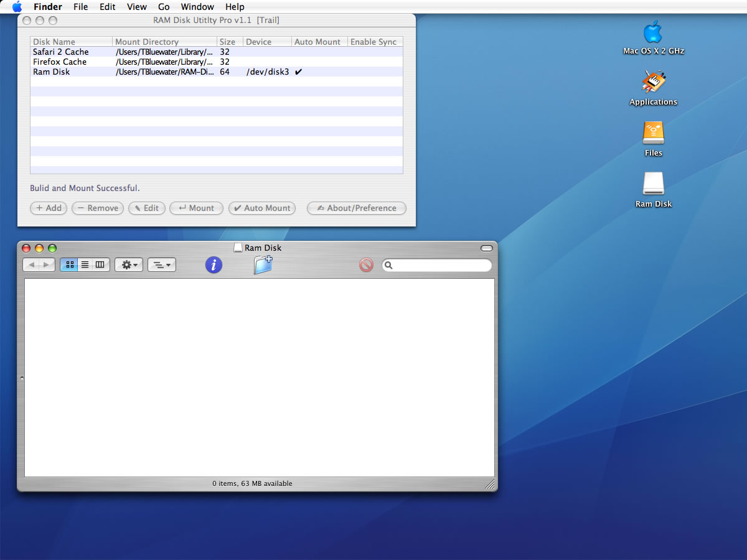This screenshot has height=560, width=747.
Task: Open the Apple menu
Action: pyautogui.click(x=17, y=7)
